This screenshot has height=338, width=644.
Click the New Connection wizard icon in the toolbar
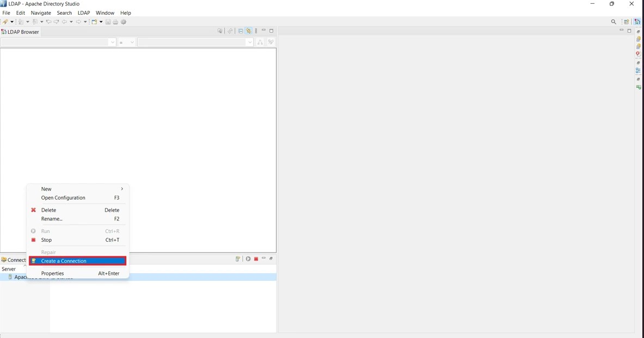pos(5,22)
